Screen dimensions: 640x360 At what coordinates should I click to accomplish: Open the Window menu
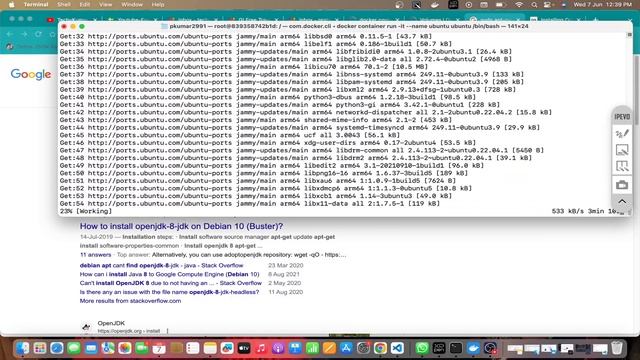(x=132, y=4)
